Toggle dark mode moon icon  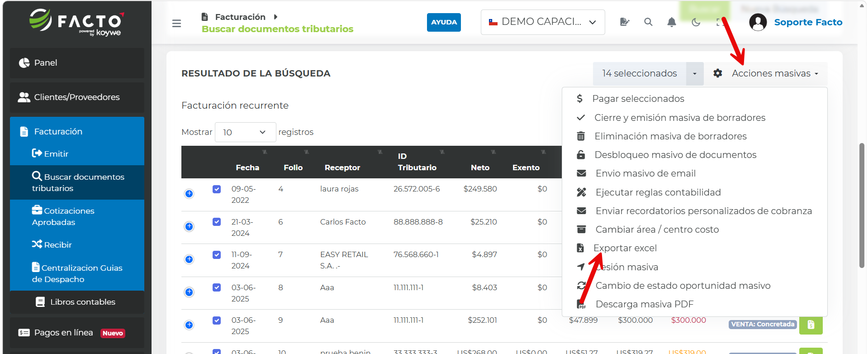(x=696, y=22)
